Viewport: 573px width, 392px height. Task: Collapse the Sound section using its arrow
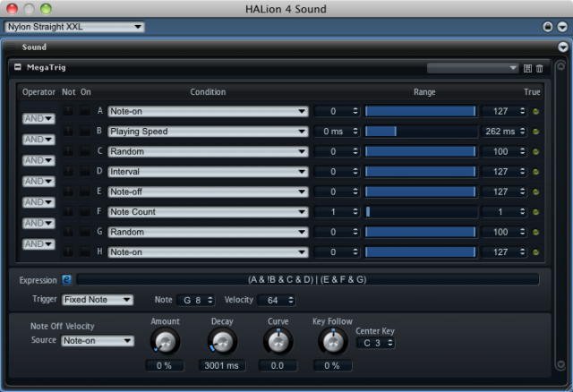(x=562, y=47)
